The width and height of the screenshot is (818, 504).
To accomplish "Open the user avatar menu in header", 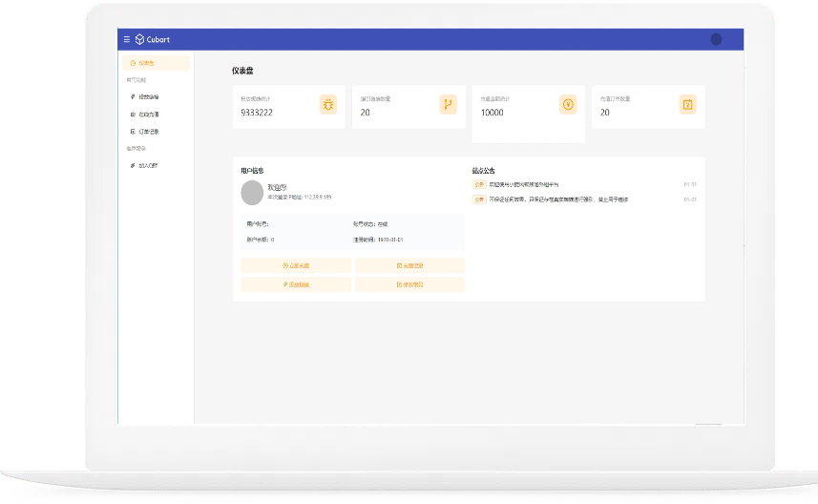I will 716,39.
